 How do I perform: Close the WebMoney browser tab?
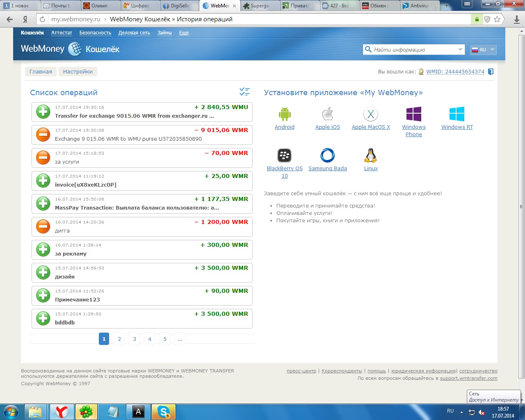coord(235,6)
